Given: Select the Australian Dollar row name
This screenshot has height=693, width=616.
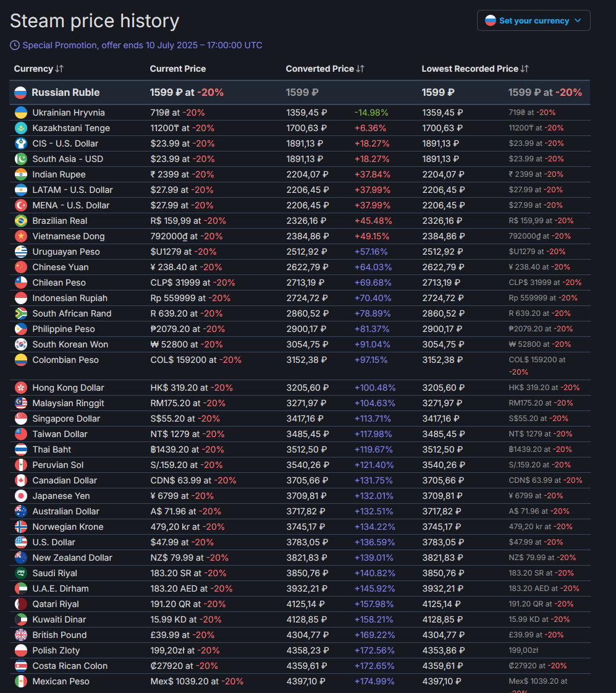Looking at the screenshot, I should 65,512.
